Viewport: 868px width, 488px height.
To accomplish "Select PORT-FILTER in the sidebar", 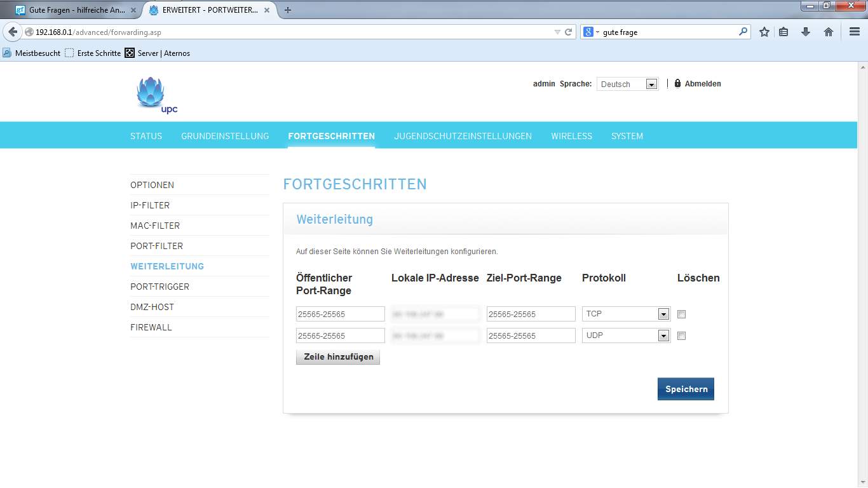I will pyautogui.click(x=156, y=246).
